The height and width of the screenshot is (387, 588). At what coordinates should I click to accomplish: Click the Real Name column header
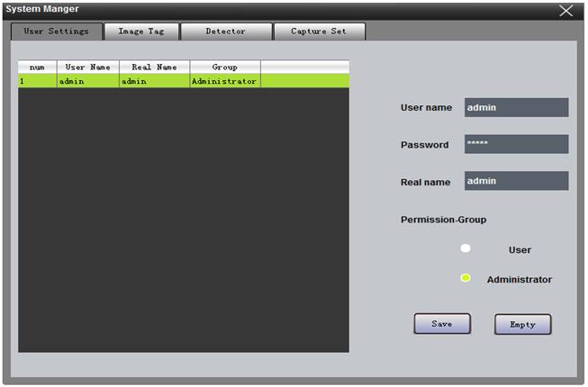pyautogui.click(x=154, y=67)
